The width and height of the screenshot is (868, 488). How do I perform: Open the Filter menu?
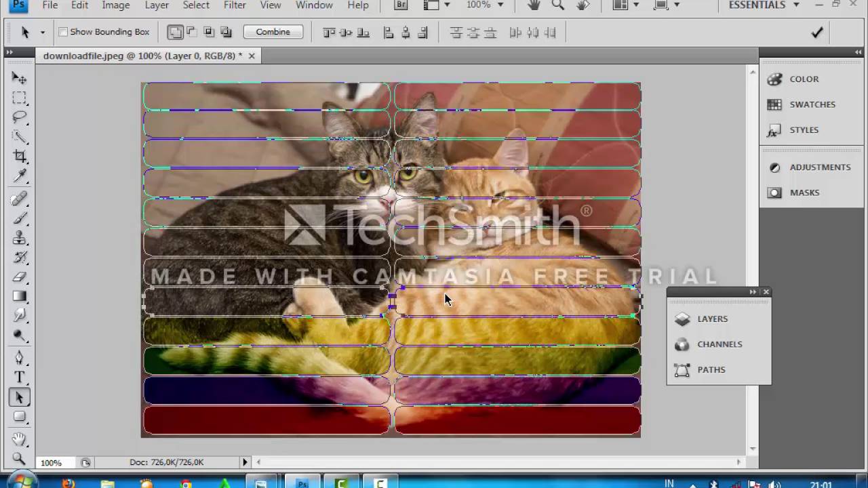click(235, 5)
